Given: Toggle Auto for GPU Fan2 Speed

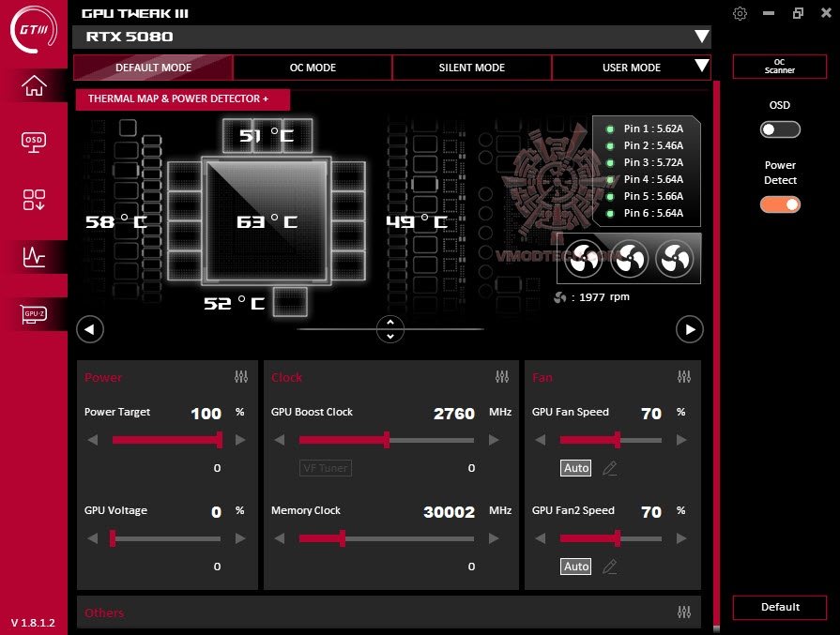Looking at the screenshot, I should [576, 567].
